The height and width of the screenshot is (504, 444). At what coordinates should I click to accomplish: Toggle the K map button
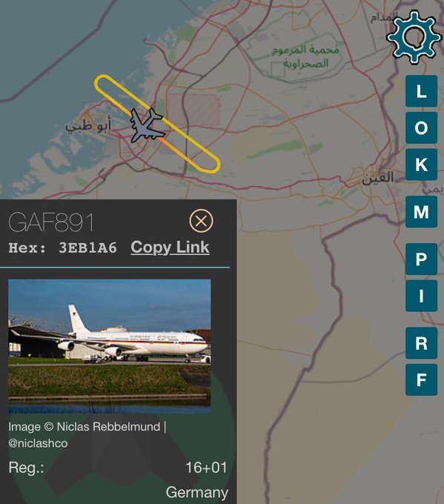(421, 165)
